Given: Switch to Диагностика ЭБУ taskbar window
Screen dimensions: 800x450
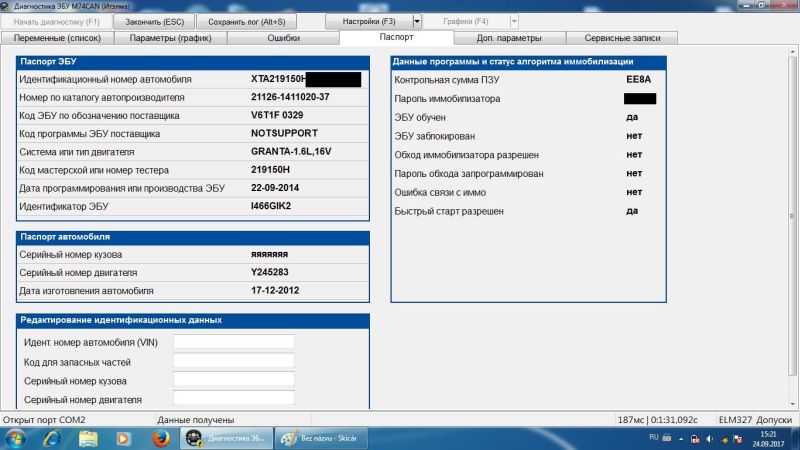Looking at the screenshot, I should tap(225, 438).
